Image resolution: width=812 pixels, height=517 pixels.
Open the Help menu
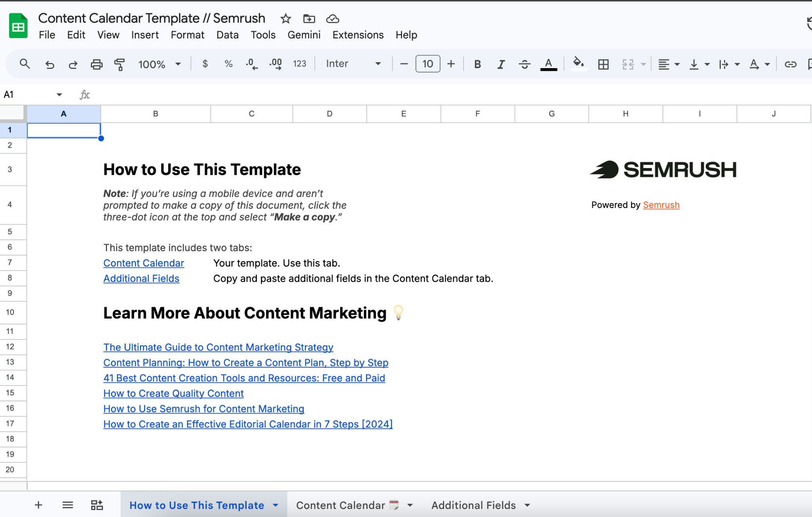406,35
